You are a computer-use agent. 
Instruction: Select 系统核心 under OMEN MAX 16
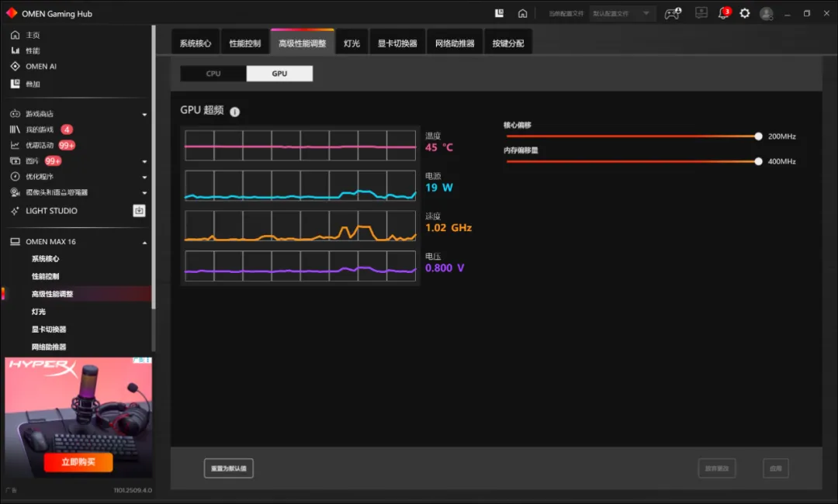point(46,259)
